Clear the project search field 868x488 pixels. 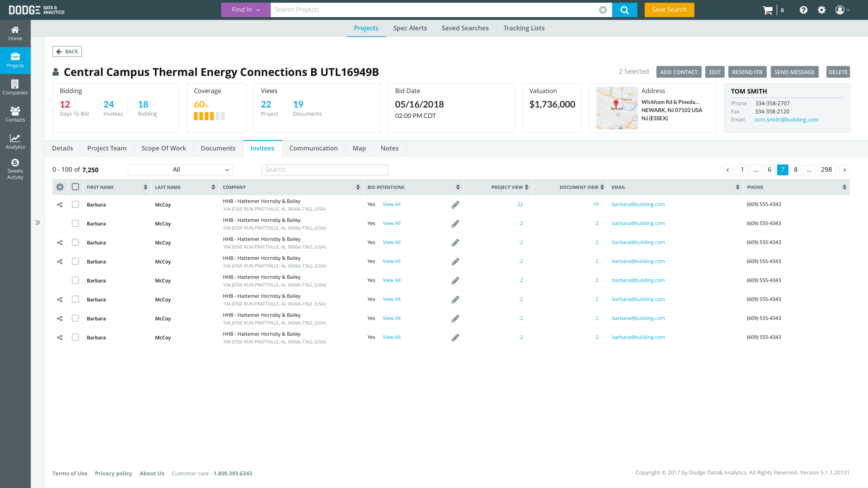[x=603, y=10]
